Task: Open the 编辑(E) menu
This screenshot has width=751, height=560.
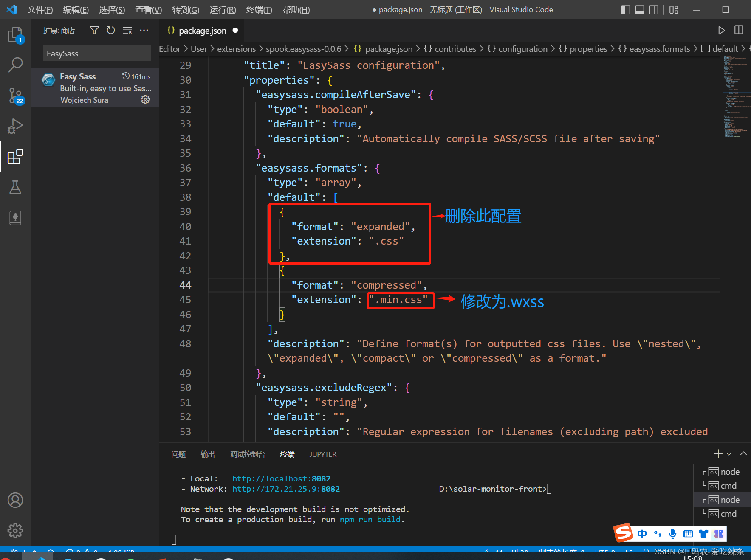Action: pyautogui.click(x=76, y=10)
